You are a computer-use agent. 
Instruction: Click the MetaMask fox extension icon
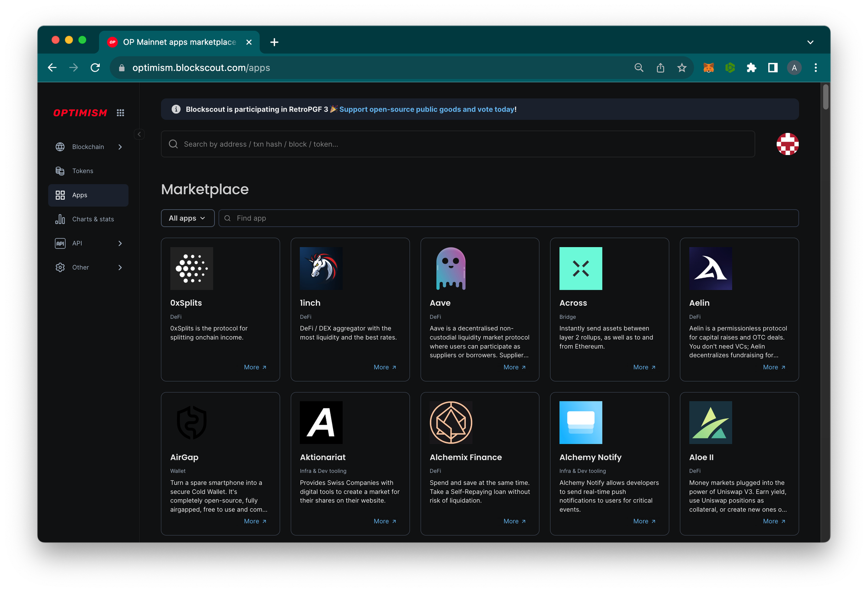pyautogui.click(x=708, y=68)
